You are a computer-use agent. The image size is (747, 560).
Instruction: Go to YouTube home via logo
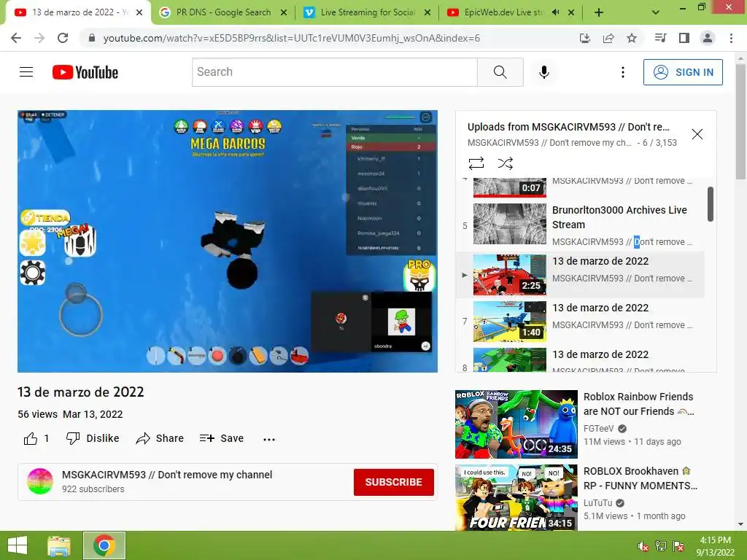[85, 72]
